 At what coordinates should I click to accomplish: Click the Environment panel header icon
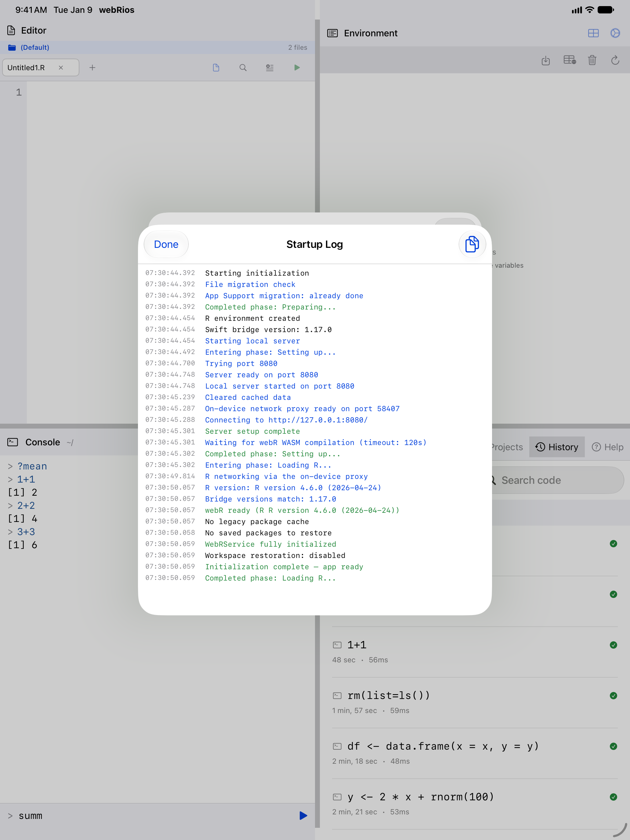(332, 33)
